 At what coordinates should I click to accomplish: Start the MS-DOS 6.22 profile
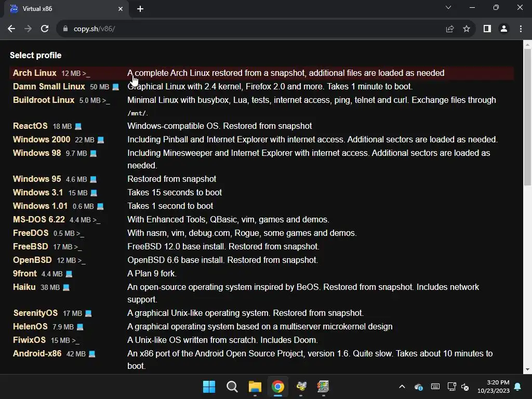coord(38,220)
